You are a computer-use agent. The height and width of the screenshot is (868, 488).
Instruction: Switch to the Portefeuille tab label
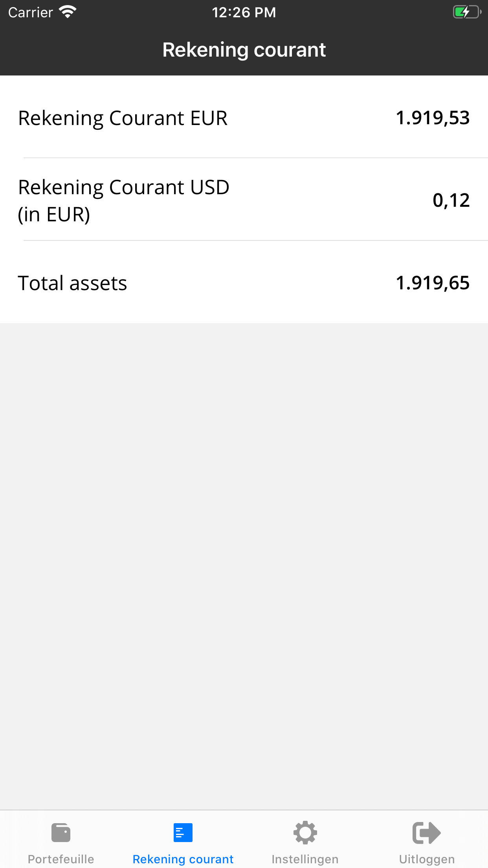61,859
